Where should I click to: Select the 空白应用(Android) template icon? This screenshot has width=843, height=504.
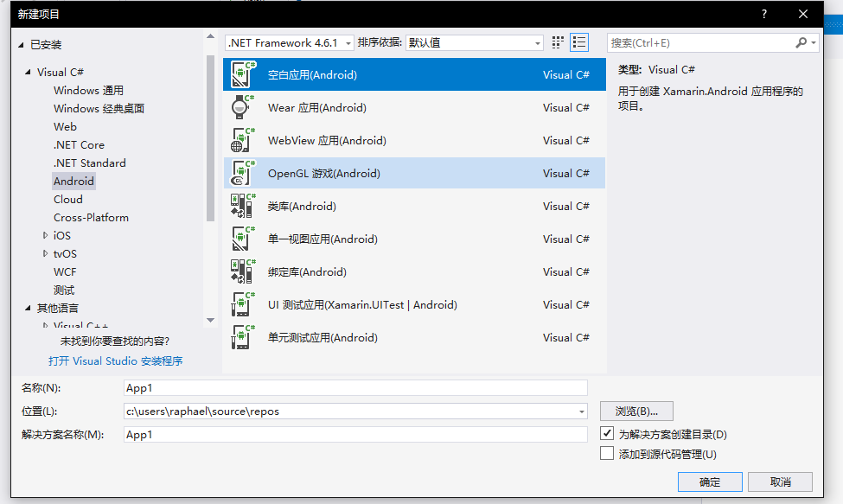click(243, 74)
